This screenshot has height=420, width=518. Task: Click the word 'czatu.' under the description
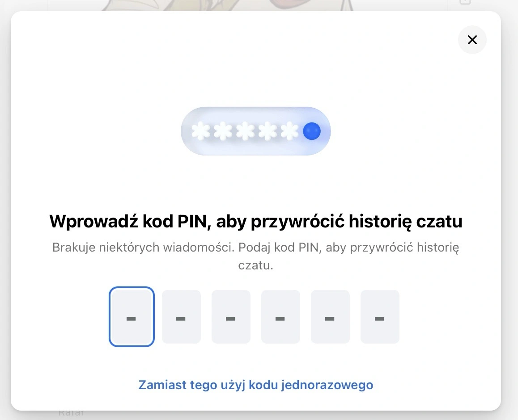[256, 265]
